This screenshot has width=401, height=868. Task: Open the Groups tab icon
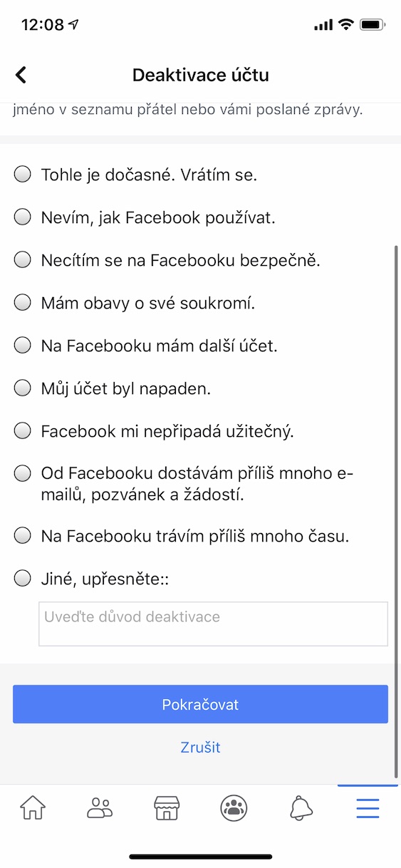coord(234,808)
